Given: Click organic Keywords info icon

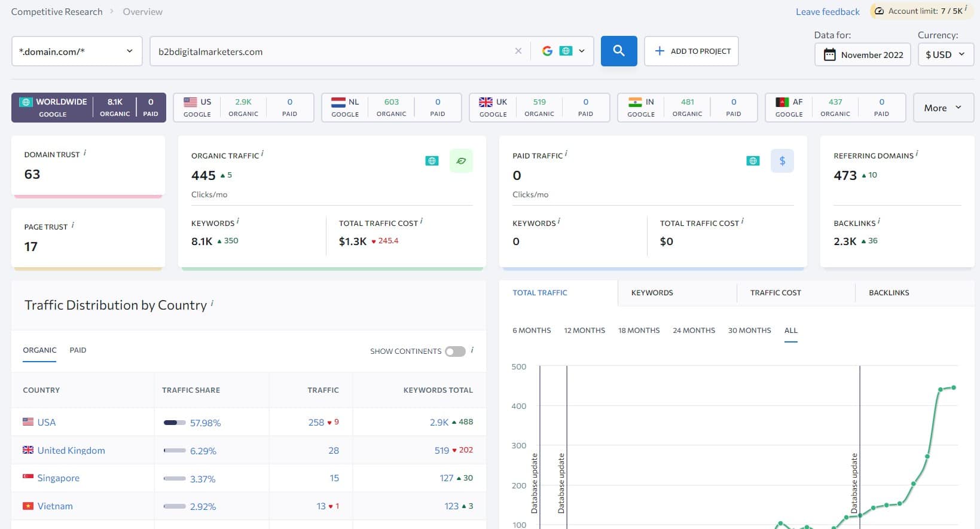Looking at the screenshot, I should (x=238, y=221).
